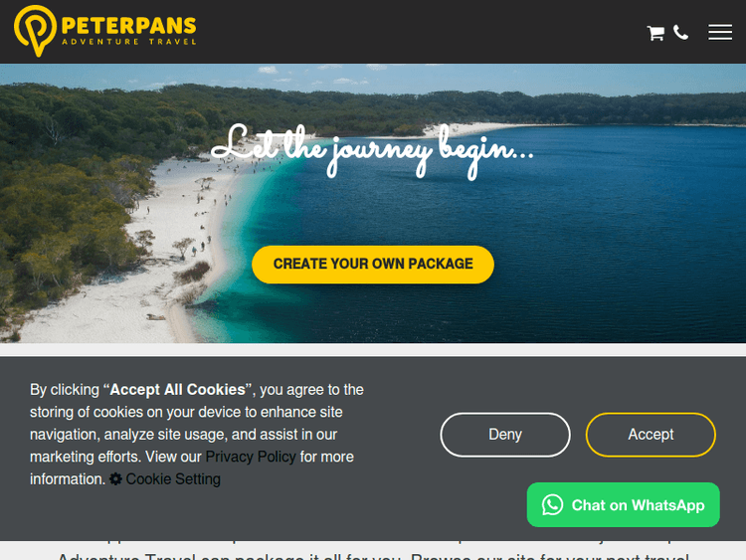Viewport: 746px width, 560px height.
Task: Click the cookie notice paragraph text
Action: coord(197,435)
